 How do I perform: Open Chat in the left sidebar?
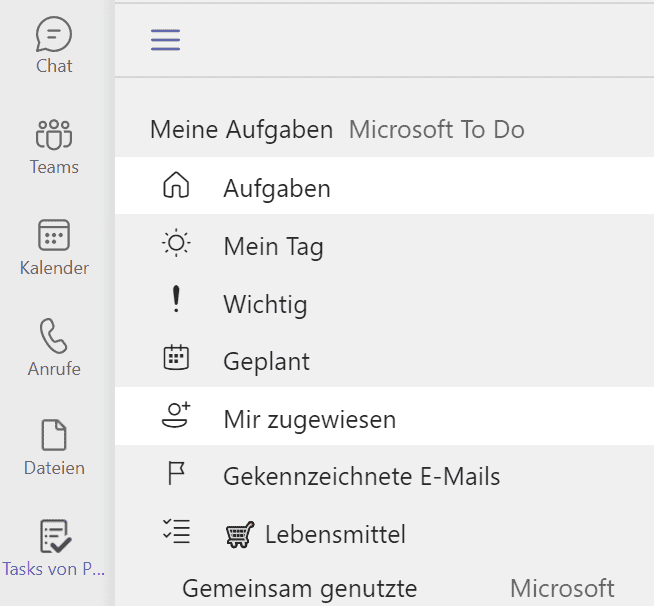[54, 45]
